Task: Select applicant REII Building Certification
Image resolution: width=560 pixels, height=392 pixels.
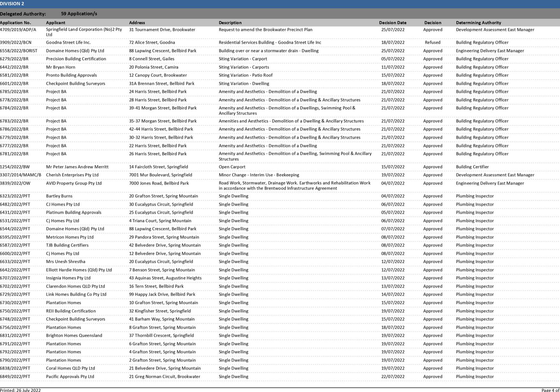Action: (x=71, y=311)
